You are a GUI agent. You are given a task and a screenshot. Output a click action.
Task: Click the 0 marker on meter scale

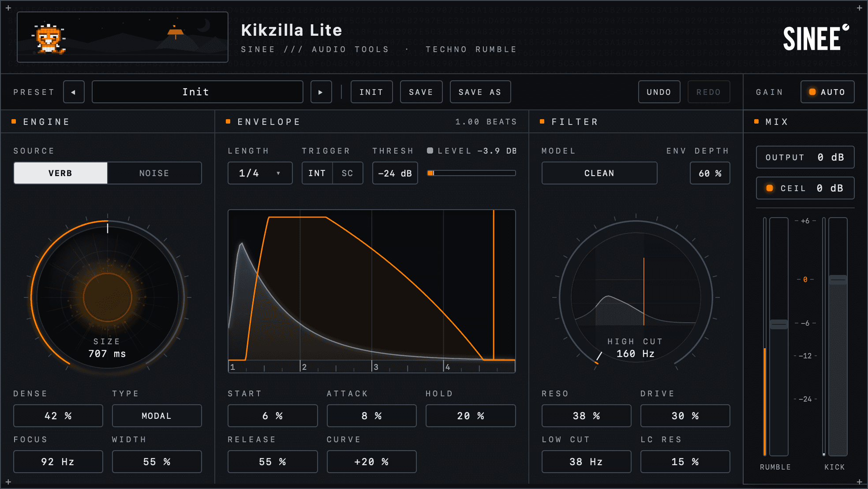pyautogui.click(x=805, y=279)
